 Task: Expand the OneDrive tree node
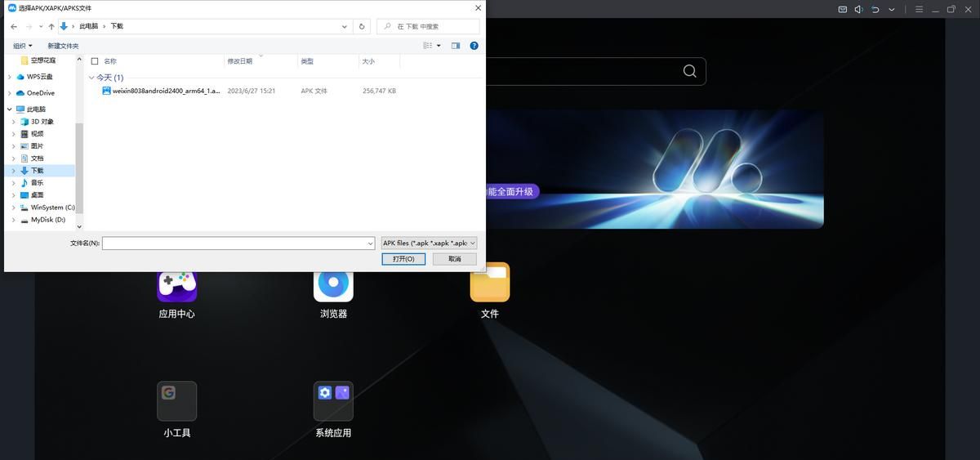click(x=9, y=93)
